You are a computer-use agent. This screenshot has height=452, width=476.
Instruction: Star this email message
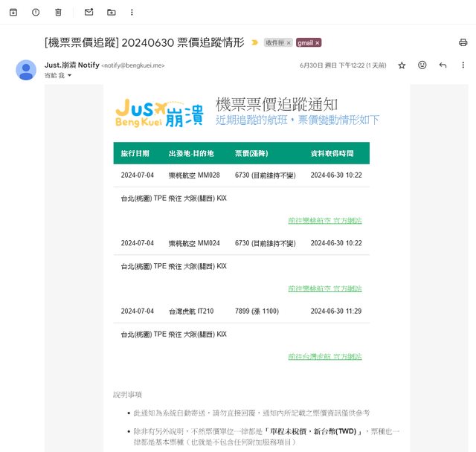tap(402, 65)
